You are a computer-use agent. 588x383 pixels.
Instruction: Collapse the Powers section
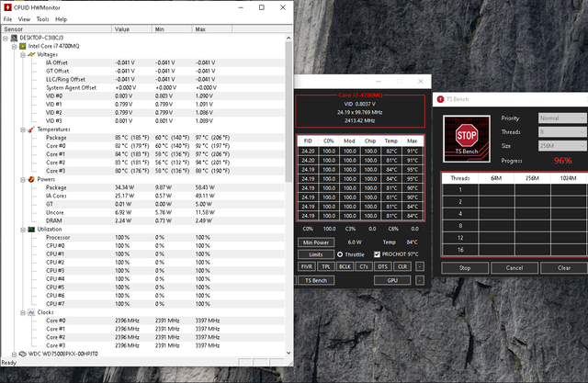[x=23, y=179]
